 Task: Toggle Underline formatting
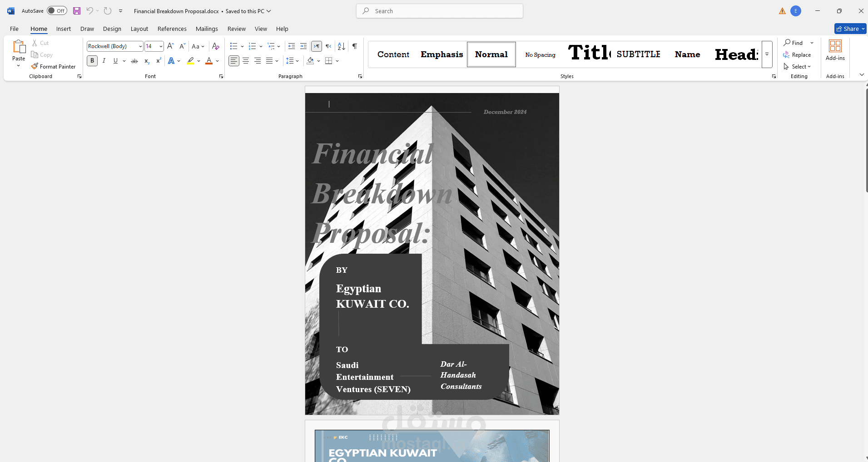pyautogui.click(x=115, y=61)
